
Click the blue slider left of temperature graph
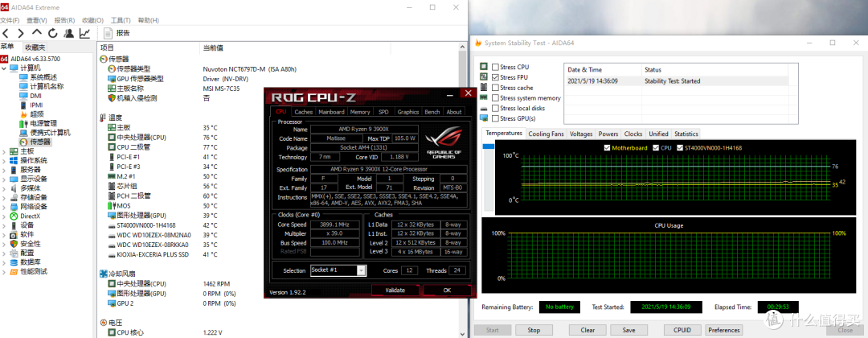(x=489, y=146)
